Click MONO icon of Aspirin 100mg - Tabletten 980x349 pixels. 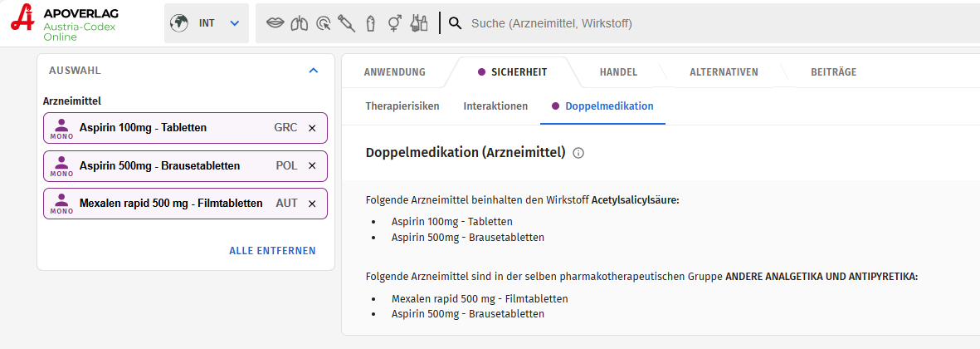pos(61,128)
